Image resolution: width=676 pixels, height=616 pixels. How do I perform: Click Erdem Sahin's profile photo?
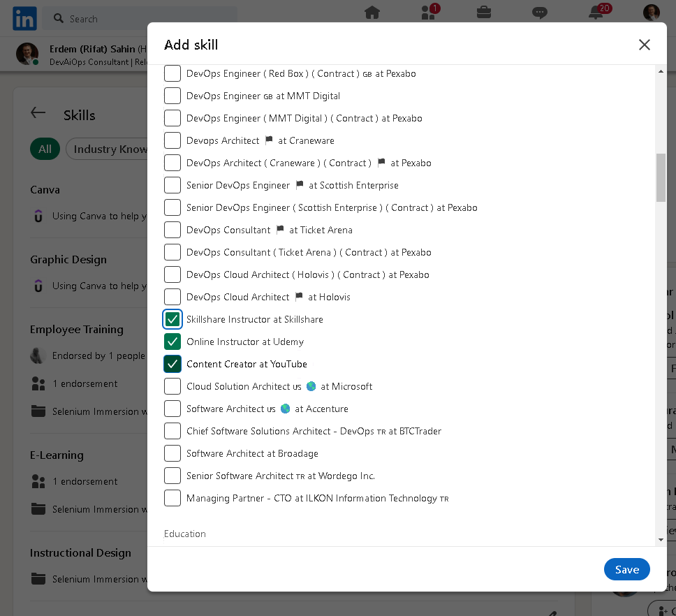[x=27, y=54]
